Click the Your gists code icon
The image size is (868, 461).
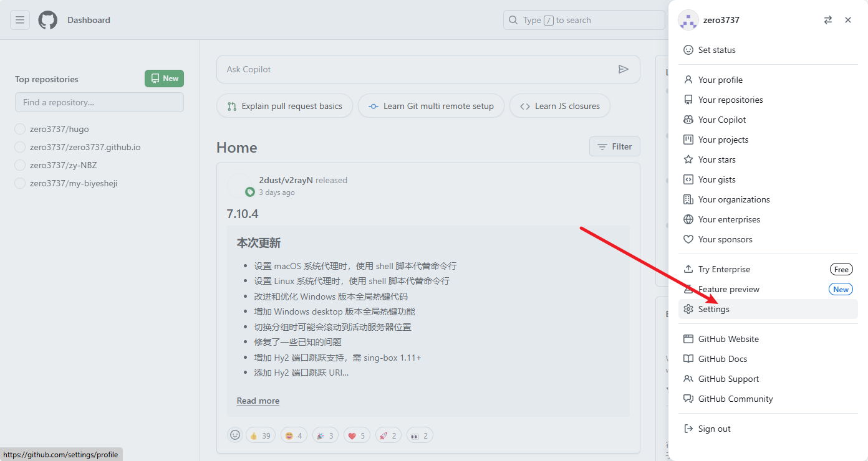click(x=688, y=179)
